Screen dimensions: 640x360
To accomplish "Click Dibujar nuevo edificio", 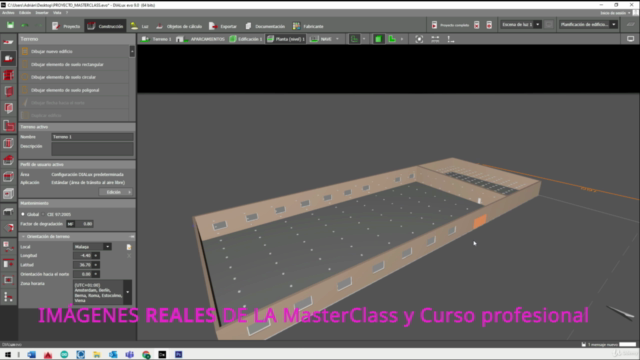I will pyautogui.click(x=74, y=51).
